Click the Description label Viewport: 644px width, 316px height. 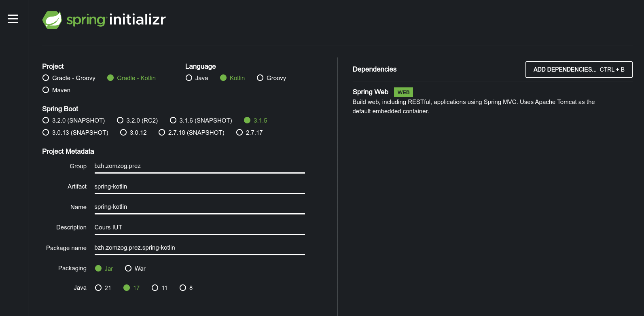71,227
